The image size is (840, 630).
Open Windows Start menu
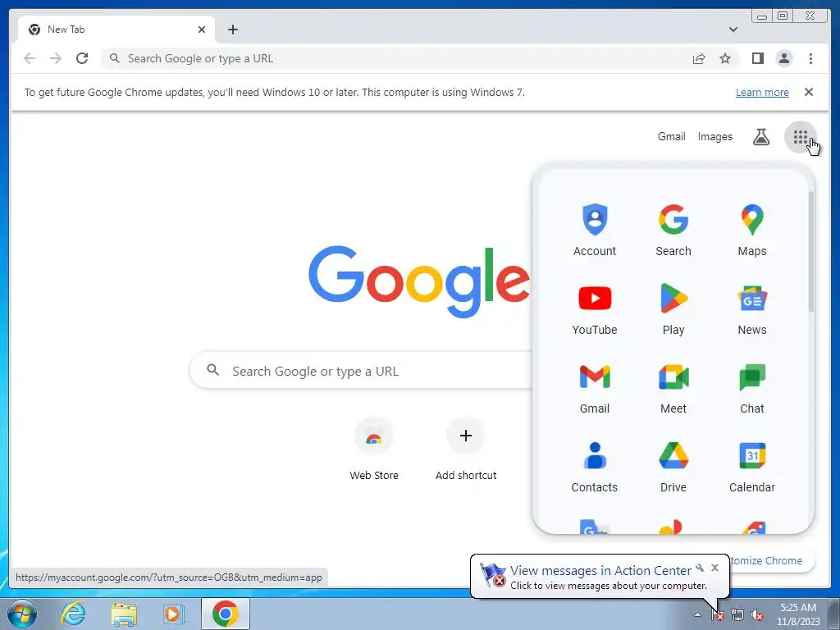(x=22, y=614)
